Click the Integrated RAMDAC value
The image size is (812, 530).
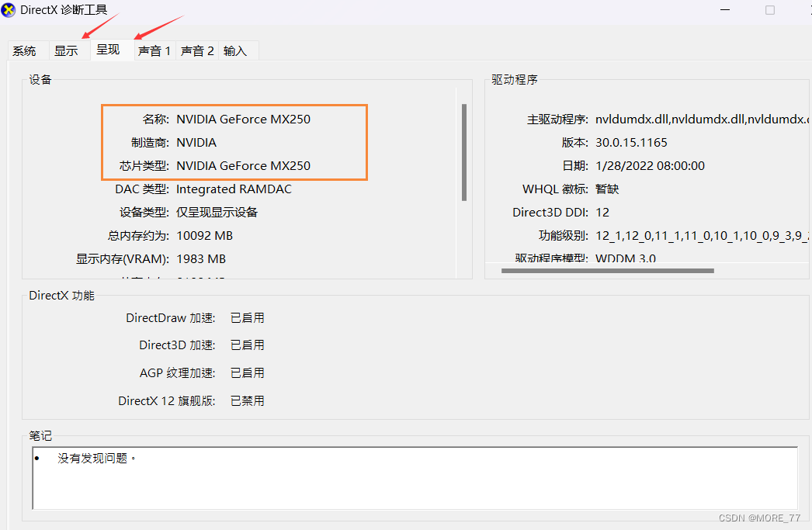coord(234,189)
